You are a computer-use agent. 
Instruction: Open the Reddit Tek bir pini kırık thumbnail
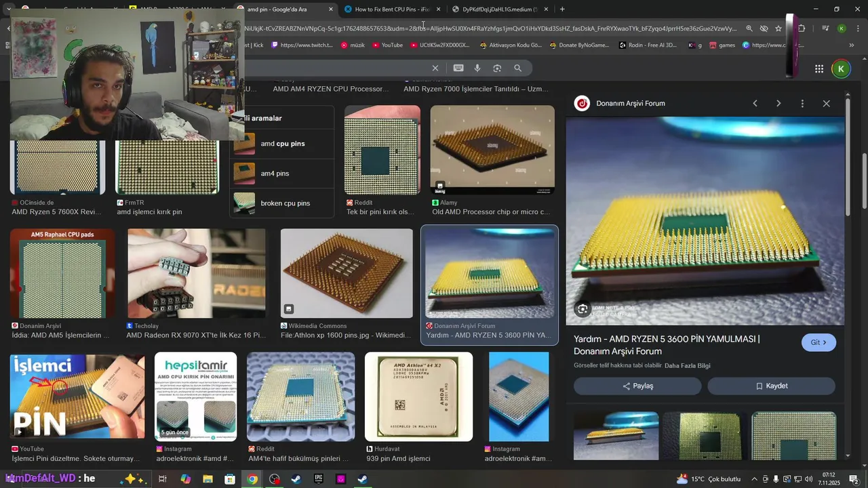[382, 150]
